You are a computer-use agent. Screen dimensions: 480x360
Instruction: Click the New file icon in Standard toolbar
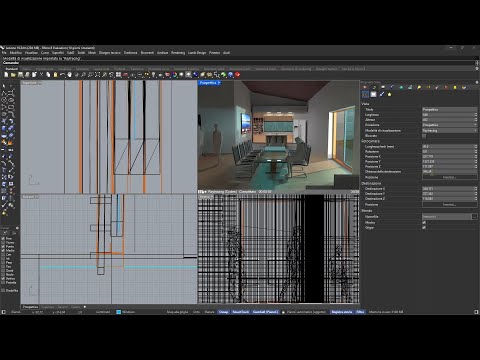(6, 74)
